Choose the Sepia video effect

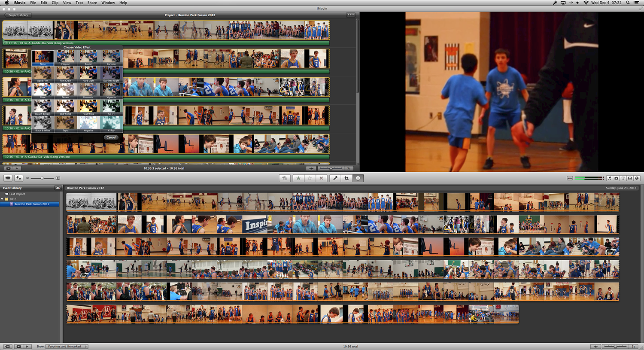coord(65,124)
